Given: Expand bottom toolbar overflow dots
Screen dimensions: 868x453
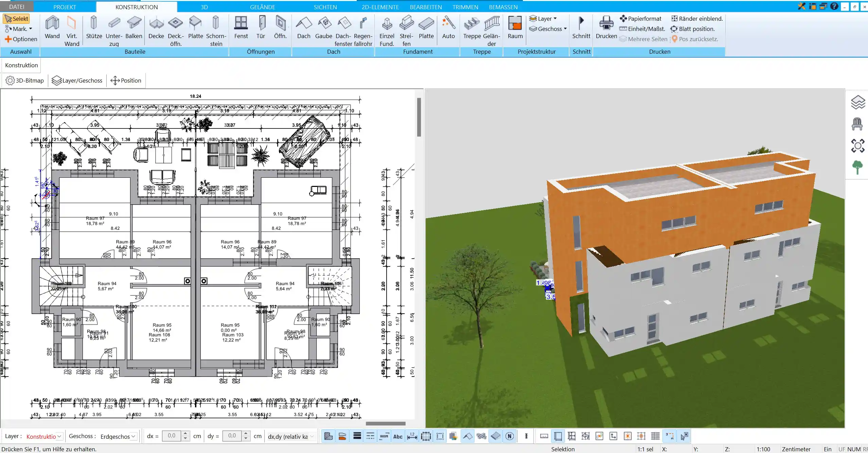Looking at the screenshot, I should [x=526, y=436].
